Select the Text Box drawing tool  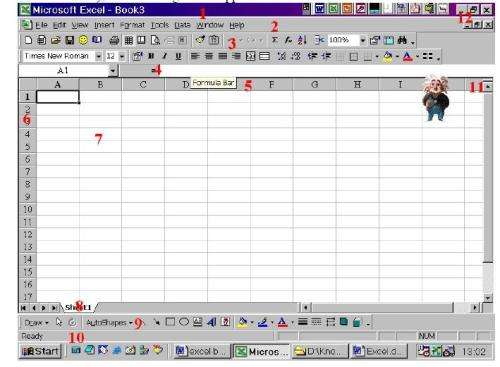pyautogui.click(x=198, y=322)
